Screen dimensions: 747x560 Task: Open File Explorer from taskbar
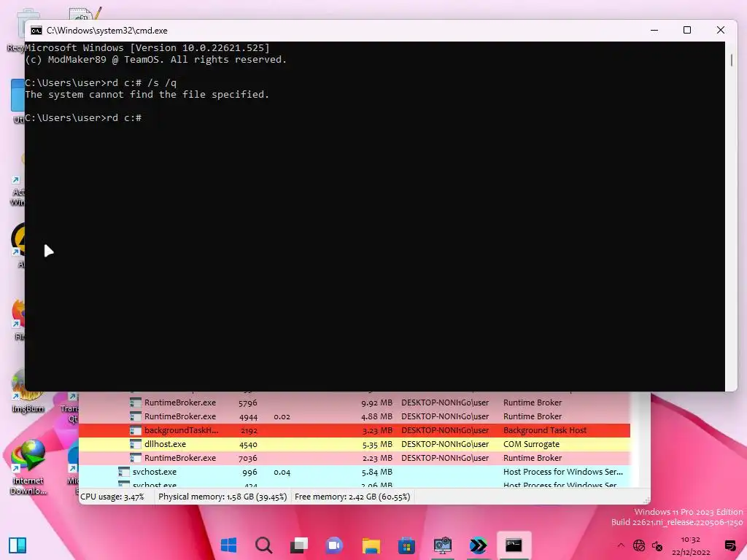tap(371, 545)
